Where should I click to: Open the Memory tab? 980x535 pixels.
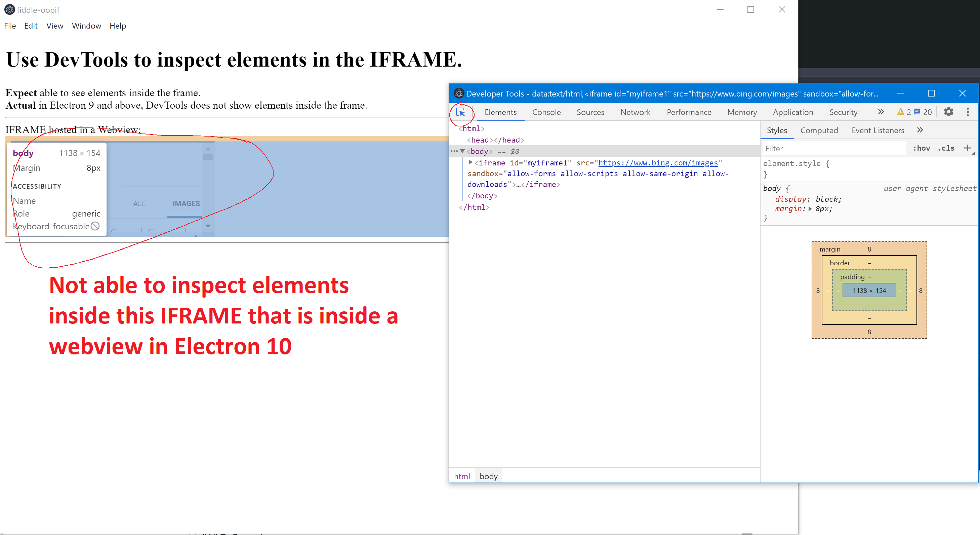[742, 112]
